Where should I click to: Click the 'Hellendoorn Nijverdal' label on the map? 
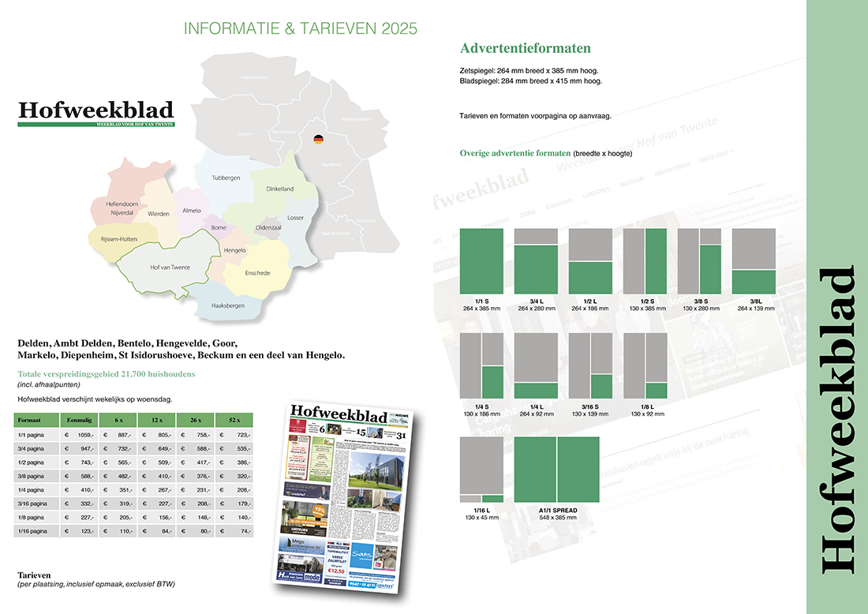pos(122,208)
